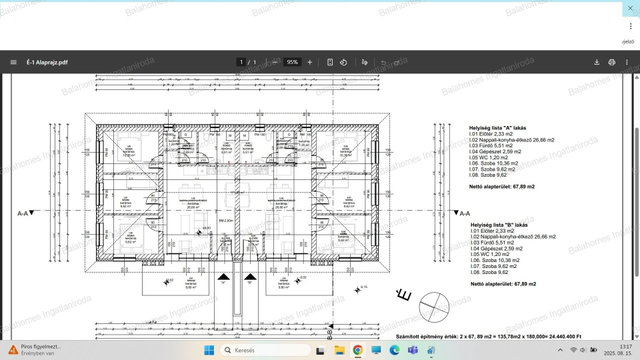Open Microsoft Teams from the taskbar
Viewport: 640px width, 360px height.
click(413, 350)
